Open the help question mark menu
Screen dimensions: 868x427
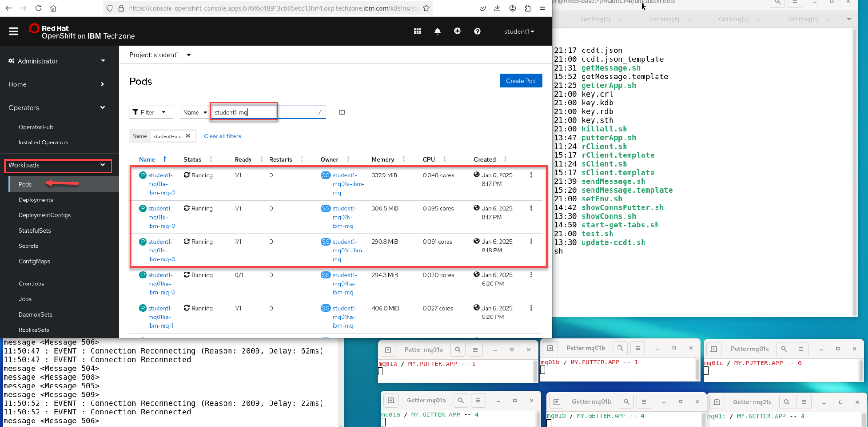pyautogui.click(x=477, y=32)
